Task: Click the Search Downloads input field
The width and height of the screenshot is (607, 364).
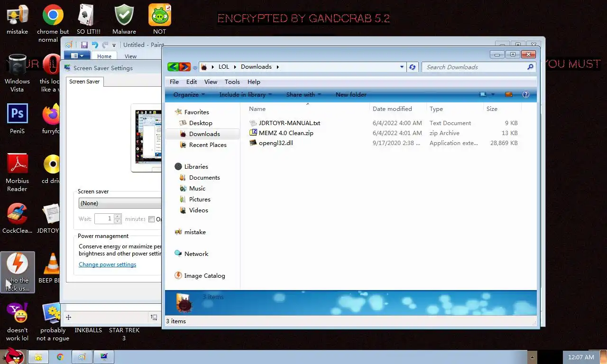Action: 475,67
